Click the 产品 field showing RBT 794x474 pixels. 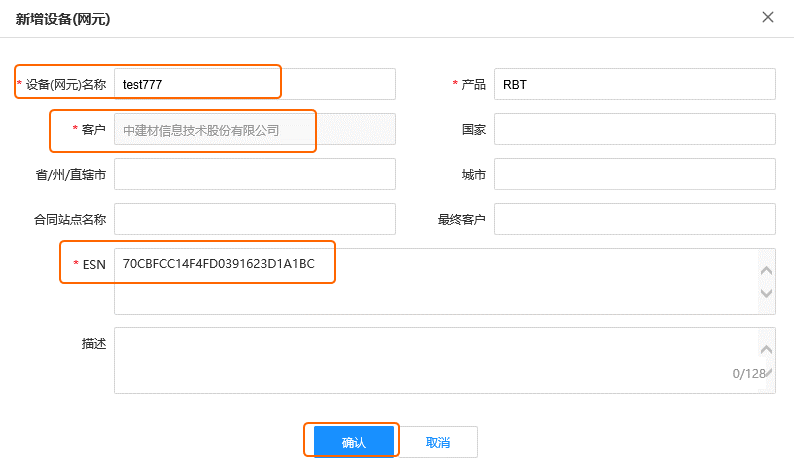(634, 84)
